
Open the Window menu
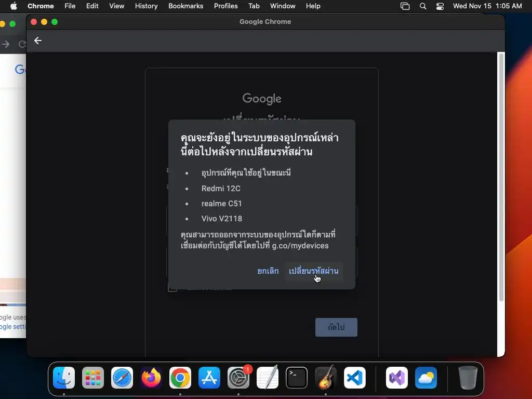(x=283, y=6)
